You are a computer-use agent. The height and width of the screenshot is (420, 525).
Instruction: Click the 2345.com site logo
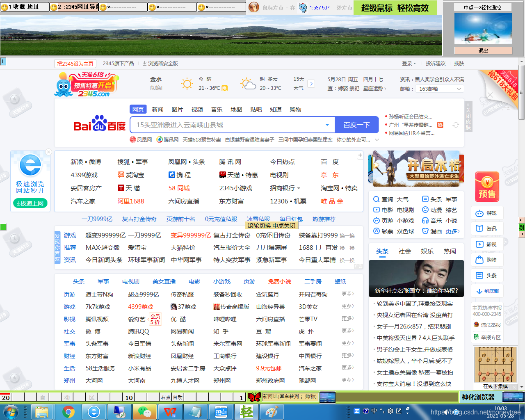(x=87, y=85)
